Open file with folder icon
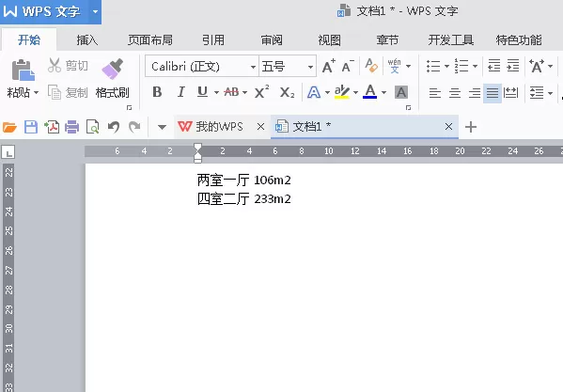The image size is (563, 392). (x=9, y=127)
